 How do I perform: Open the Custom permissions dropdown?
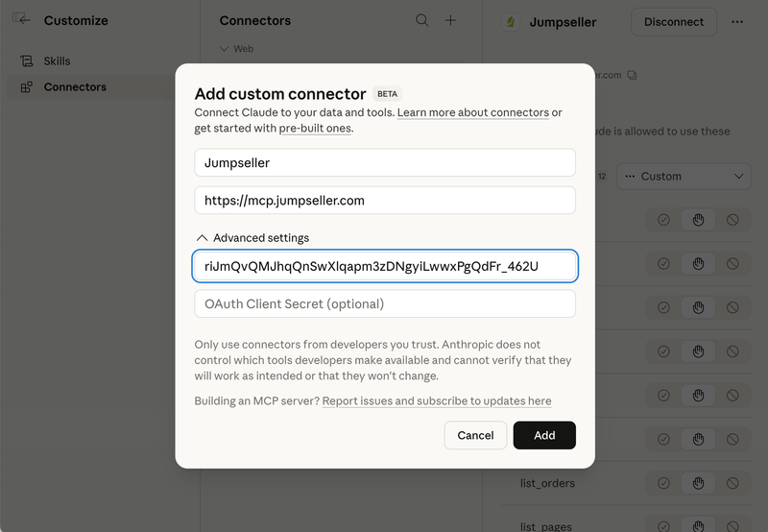[684, 177]
